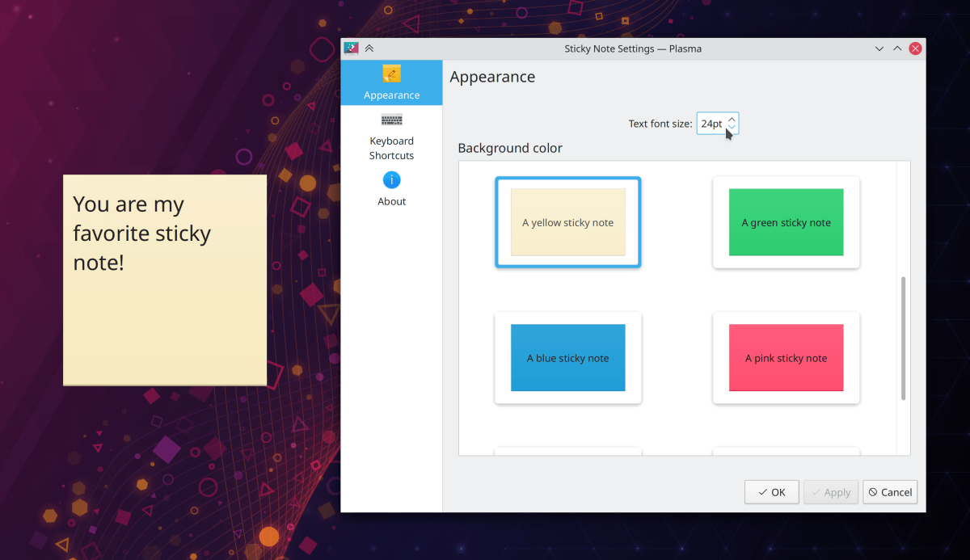
Task: Increase text font size with the up stepper
Action: 732,118
